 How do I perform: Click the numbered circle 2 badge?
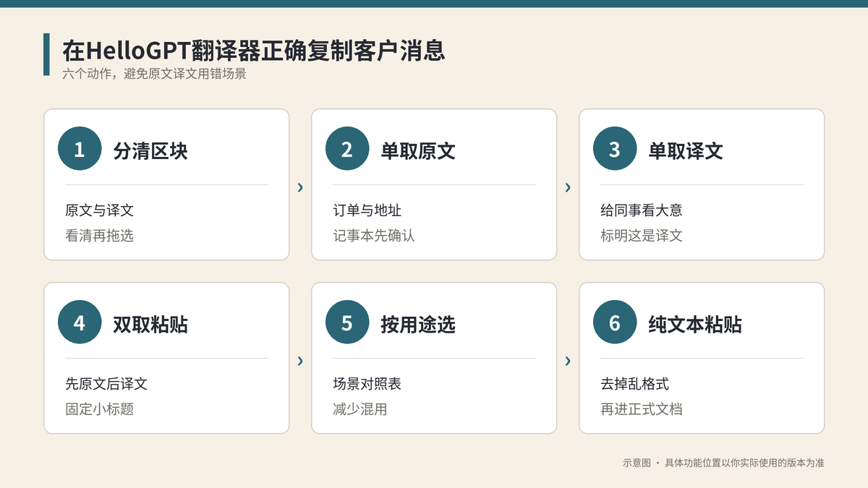[x=347, y=149]
